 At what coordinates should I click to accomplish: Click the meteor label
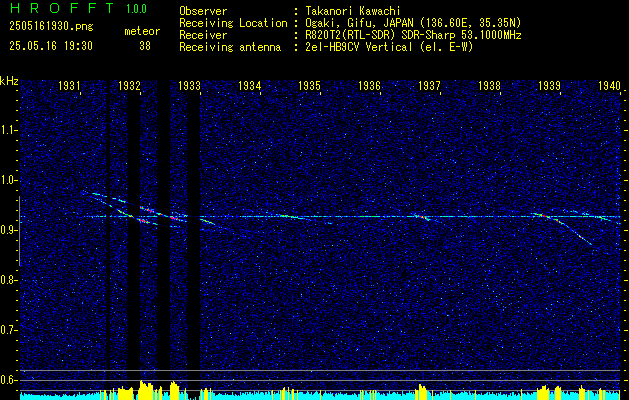142,31
